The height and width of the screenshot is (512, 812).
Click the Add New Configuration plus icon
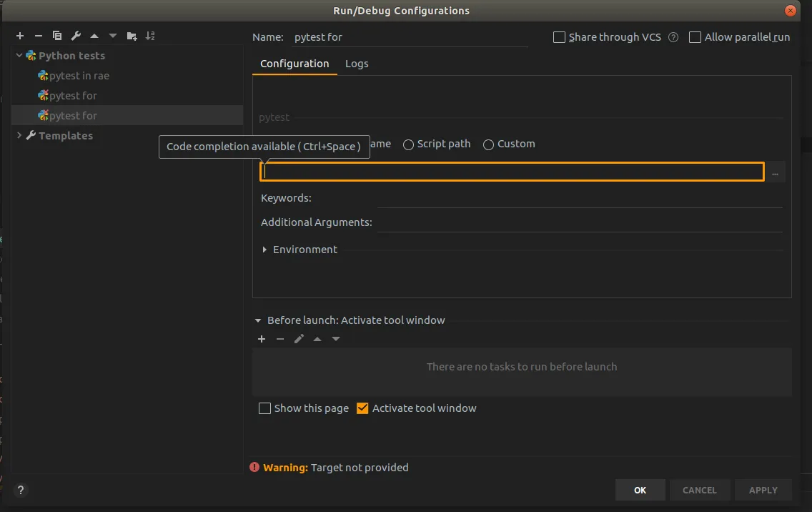tap(20, 36)
